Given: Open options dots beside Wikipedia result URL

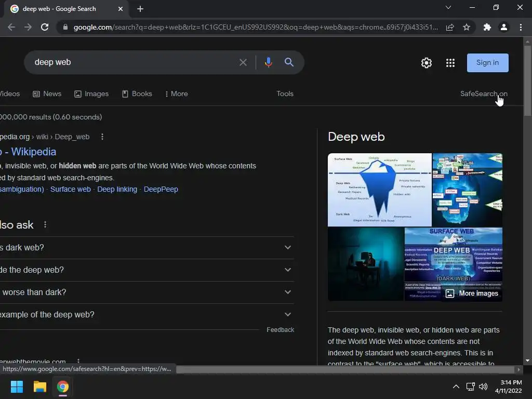Looking at the screenshot, I should (102, 137).
